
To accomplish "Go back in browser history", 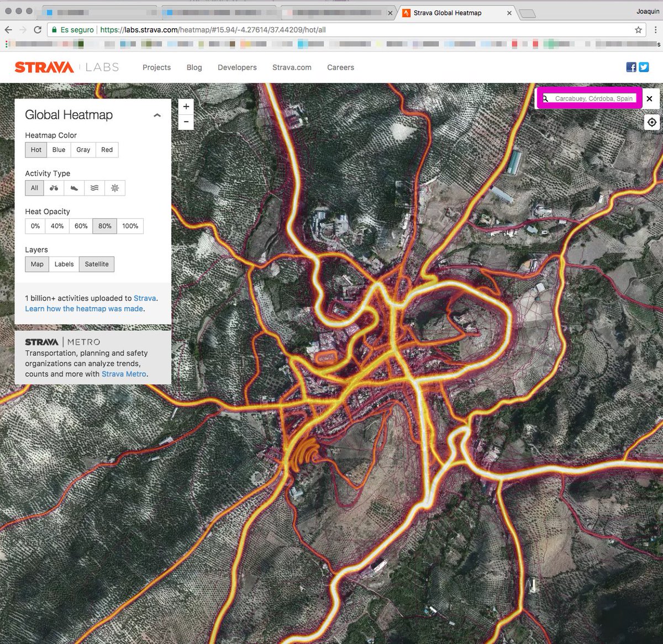I will coord(8,30).
